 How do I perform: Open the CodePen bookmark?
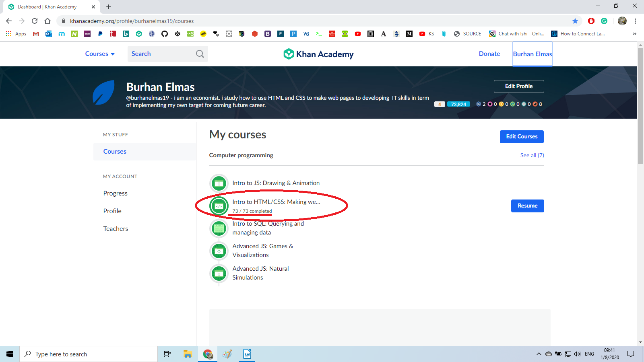coord(178,34)
